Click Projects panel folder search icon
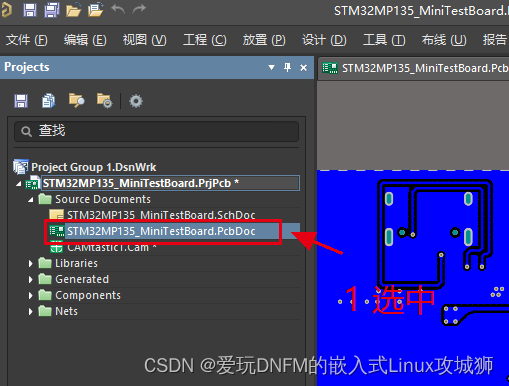This screenshot has height=386, width=509. 76,100
